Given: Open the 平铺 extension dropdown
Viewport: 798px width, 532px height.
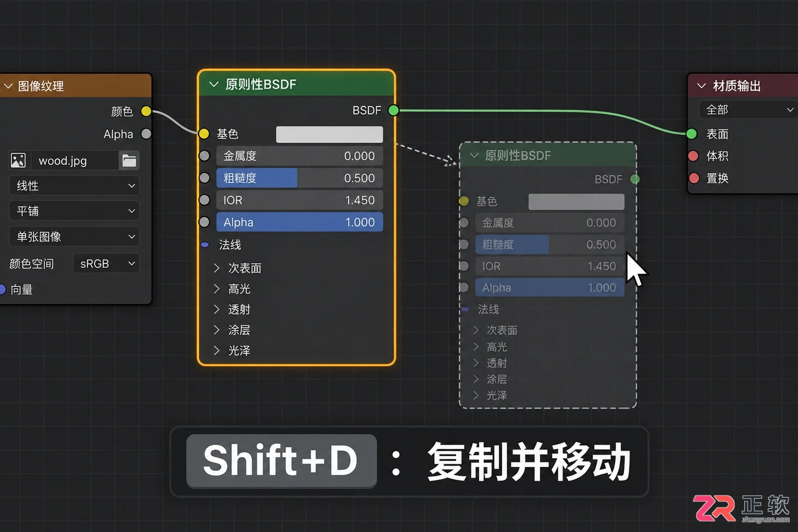Looking at the screenshot, I should (x=74, y=211).
